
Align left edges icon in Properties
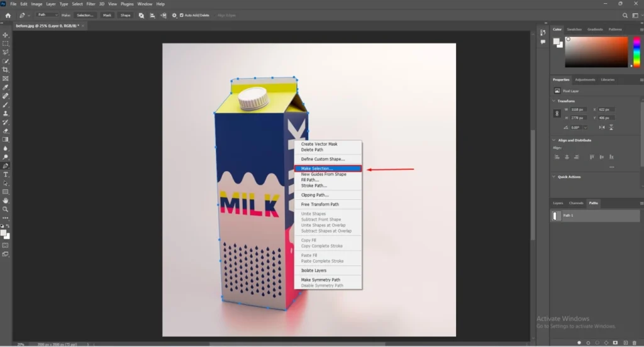click(557, 157)
